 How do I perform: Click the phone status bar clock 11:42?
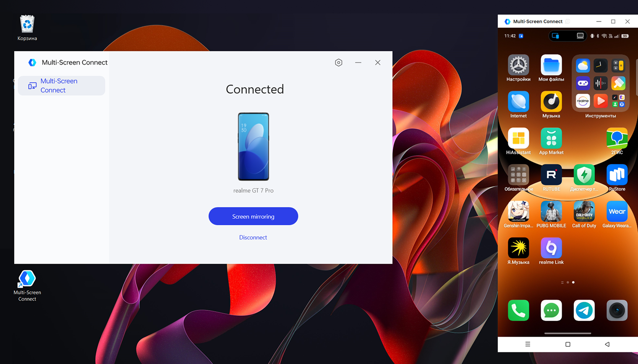point(510,36)
